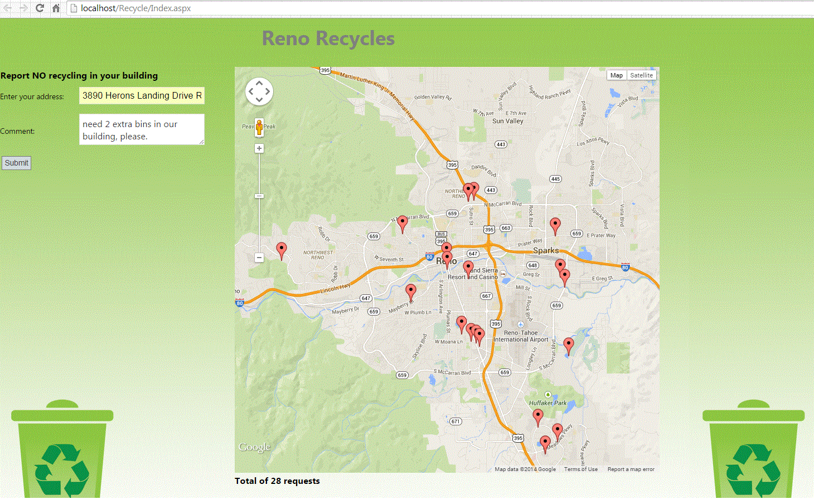Click the Sun Valley label on map

click(508, 121)
